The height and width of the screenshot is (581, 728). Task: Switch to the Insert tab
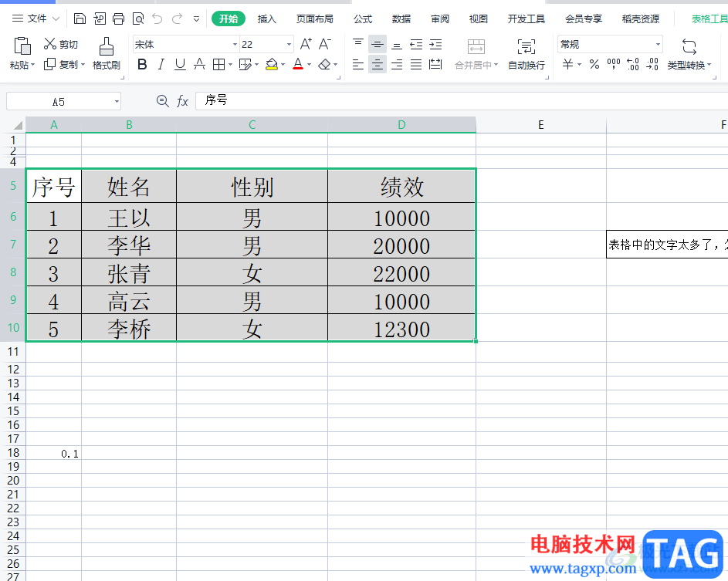(267, 19)
